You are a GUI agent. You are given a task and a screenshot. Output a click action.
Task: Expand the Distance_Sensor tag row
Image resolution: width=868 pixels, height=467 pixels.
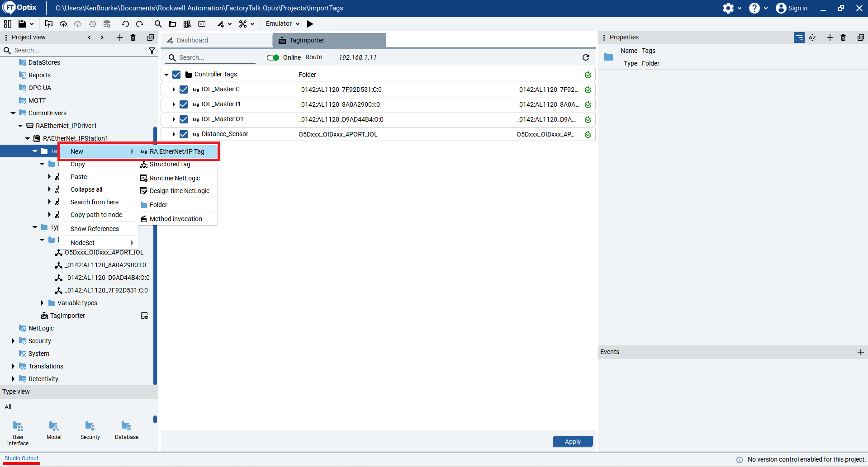pyautogui.click(x=174, y=134)
